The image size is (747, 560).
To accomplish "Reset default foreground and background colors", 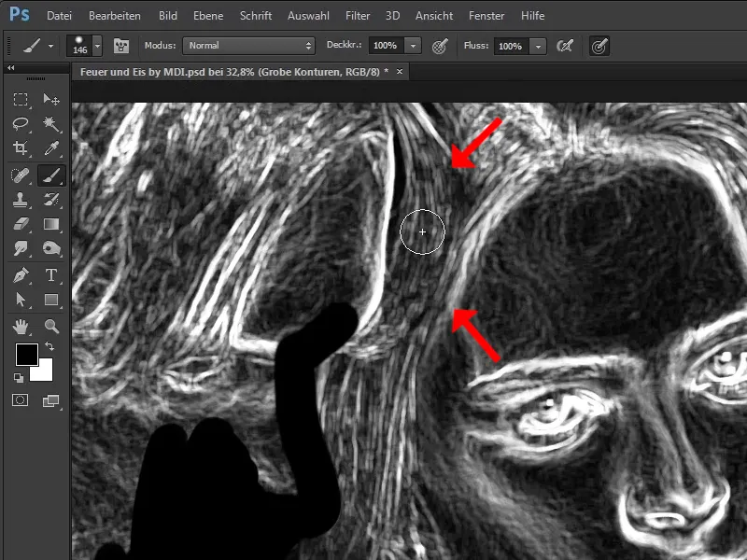I will pos(19,378).
